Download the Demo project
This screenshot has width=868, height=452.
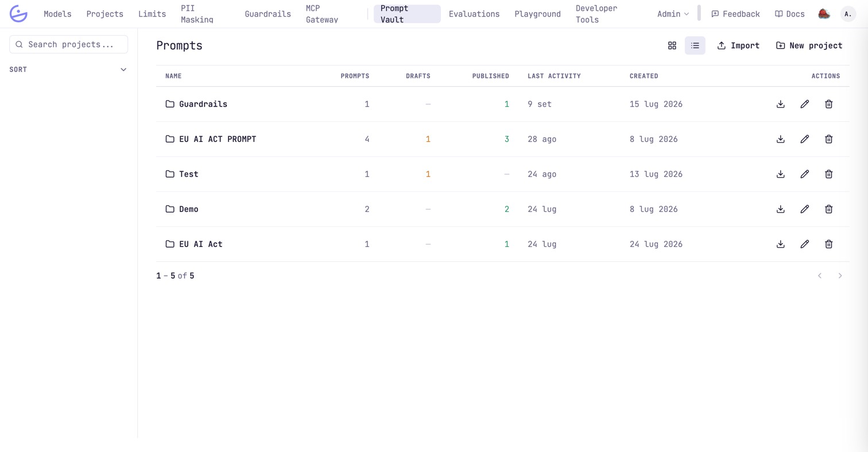click(x=780, y=209)
